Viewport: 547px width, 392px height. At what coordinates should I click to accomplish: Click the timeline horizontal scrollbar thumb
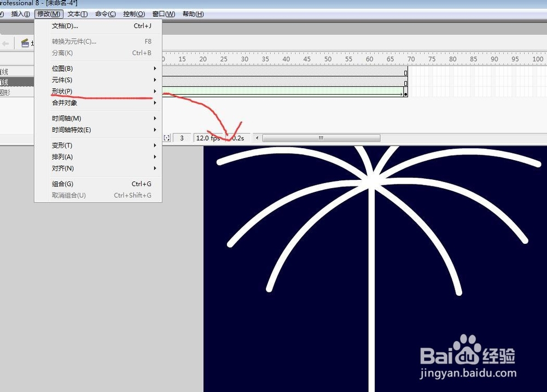(x=321, y=138)
